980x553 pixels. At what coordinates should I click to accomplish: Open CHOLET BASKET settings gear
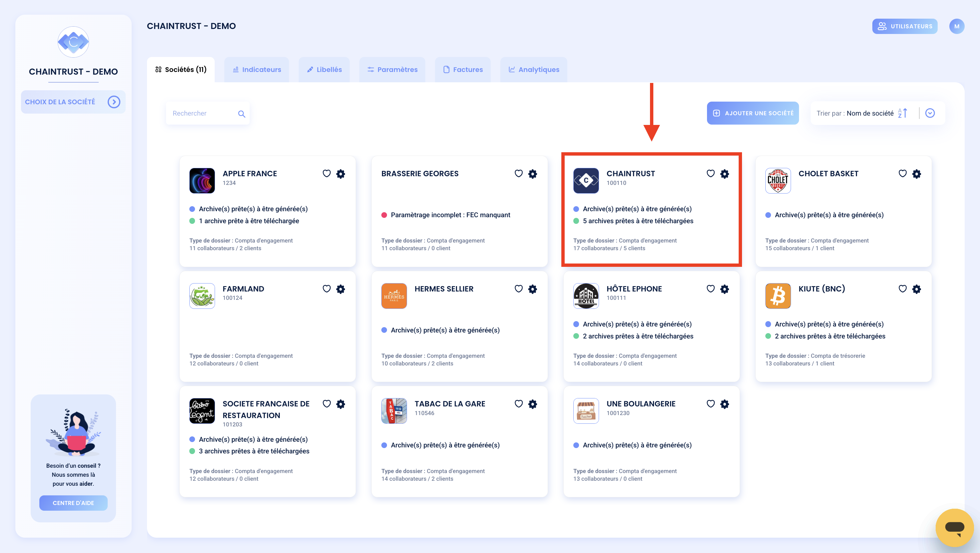tap(916, 174)
